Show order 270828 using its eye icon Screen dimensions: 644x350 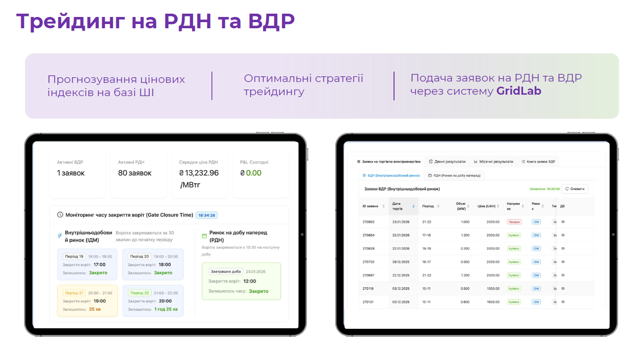pos(563,248)
